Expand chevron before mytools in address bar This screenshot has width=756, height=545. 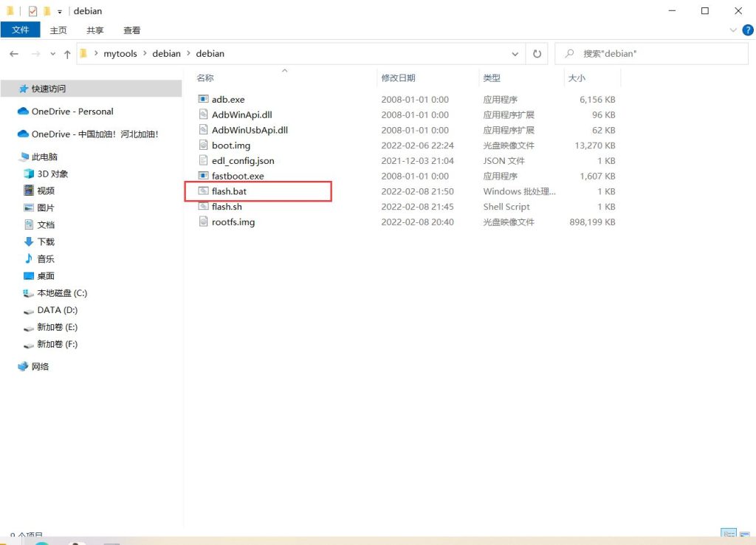click(x=96, y=53)
